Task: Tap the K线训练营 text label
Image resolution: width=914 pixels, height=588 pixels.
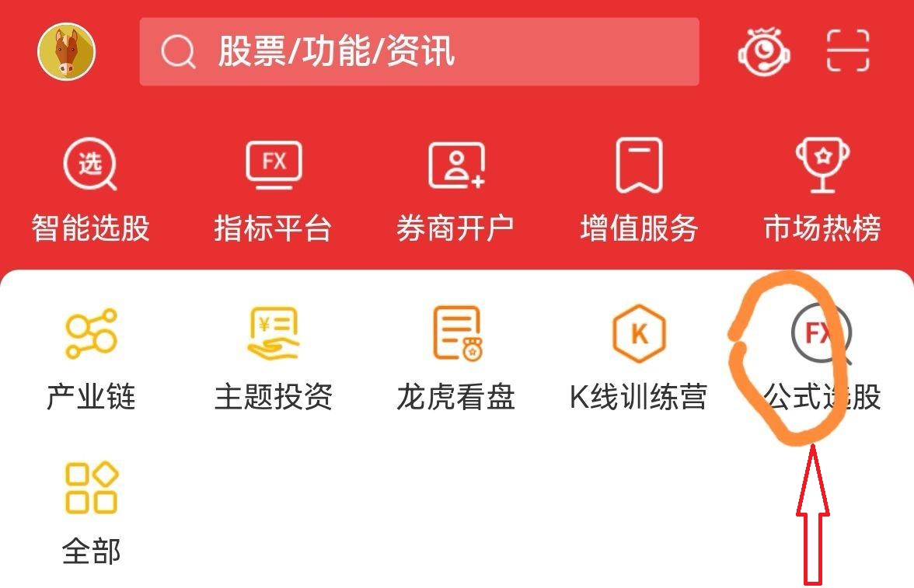Action: tap(638, 397)
